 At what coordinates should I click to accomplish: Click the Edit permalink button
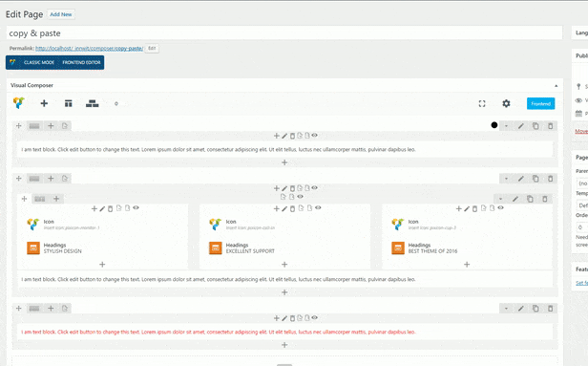[x=152, y=48]
